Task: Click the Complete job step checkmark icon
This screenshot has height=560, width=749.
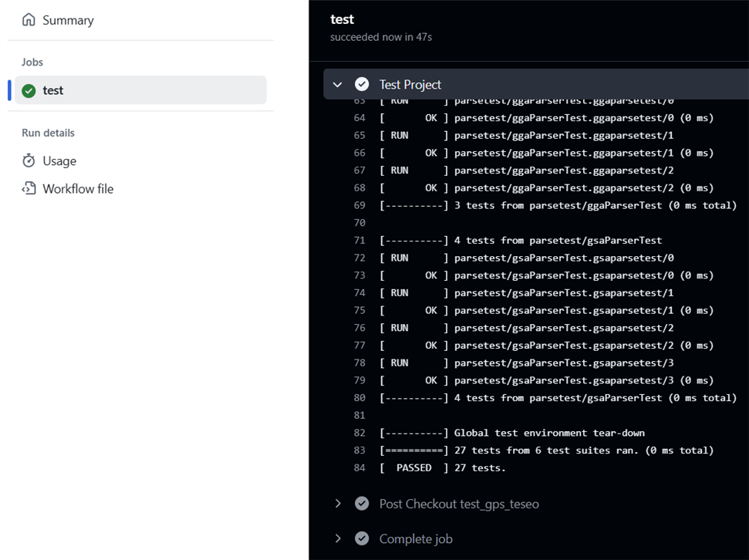Action: 362,538
